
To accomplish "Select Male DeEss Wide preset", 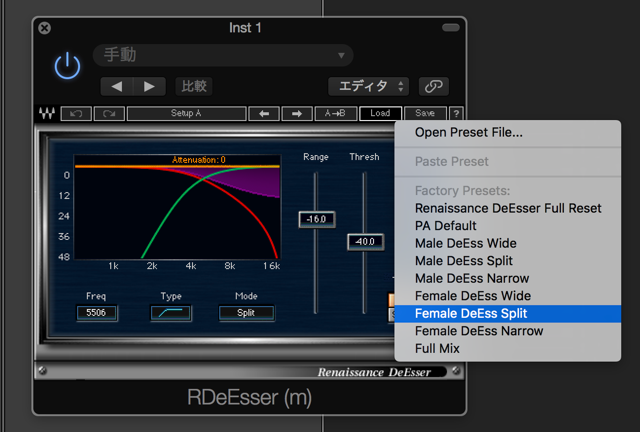I will click(508, 243).
